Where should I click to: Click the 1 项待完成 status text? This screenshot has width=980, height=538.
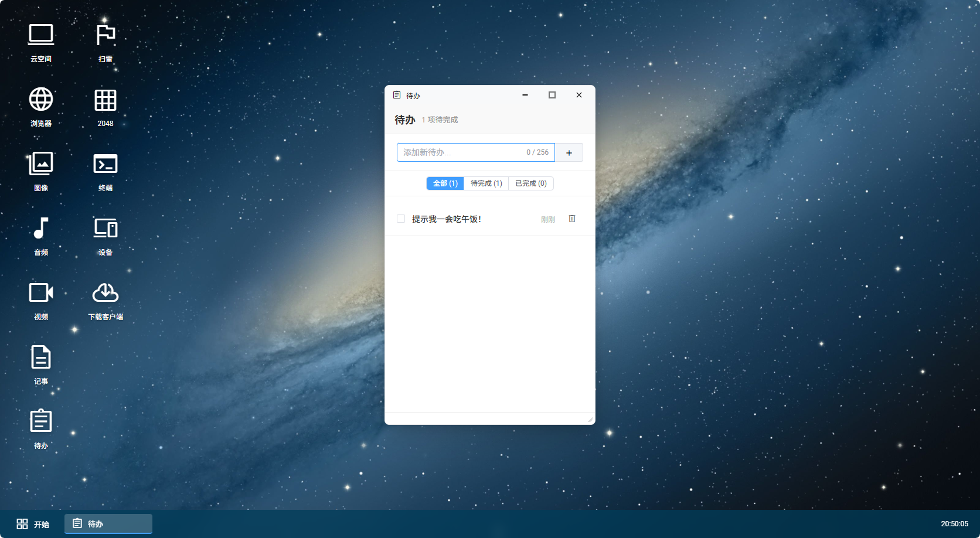(x=440, y=120)
